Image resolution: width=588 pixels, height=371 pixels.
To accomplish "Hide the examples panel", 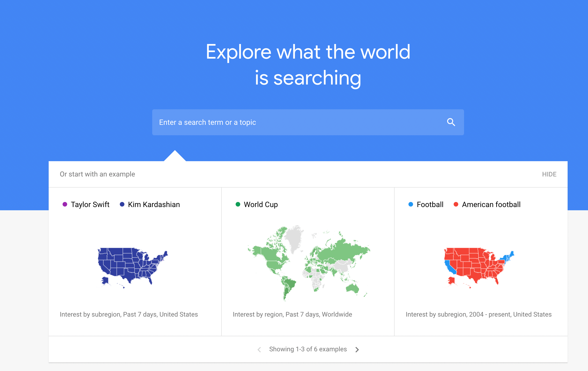I will coord(549,174).
